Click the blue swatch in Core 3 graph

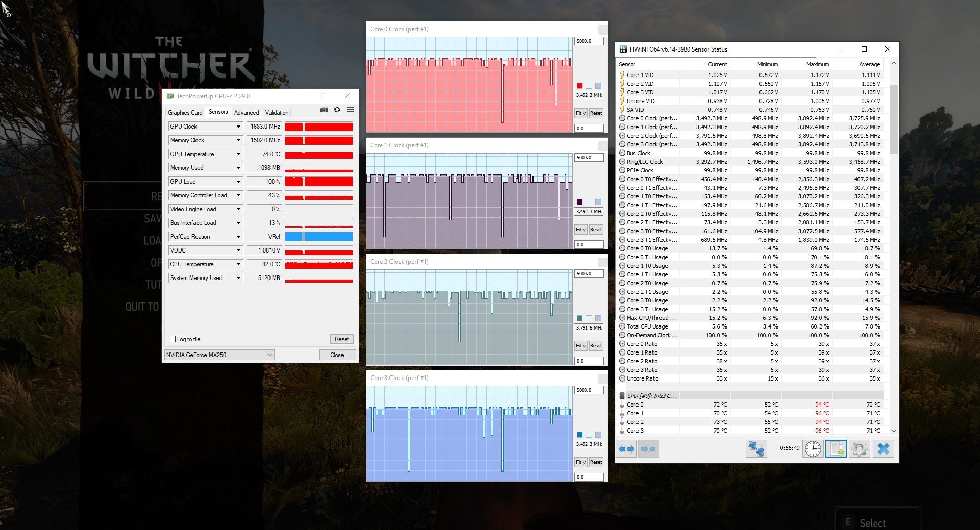click(x=579, y=435)
